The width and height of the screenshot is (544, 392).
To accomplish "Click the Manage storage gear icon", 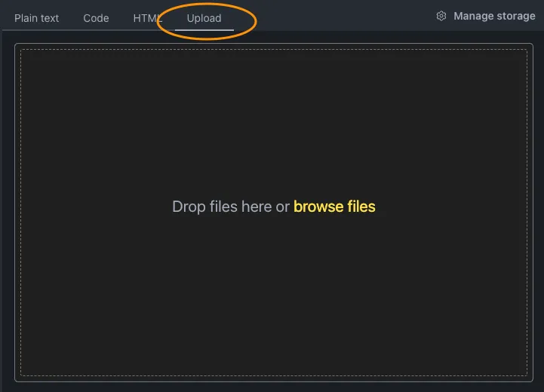I will point(441,16).
